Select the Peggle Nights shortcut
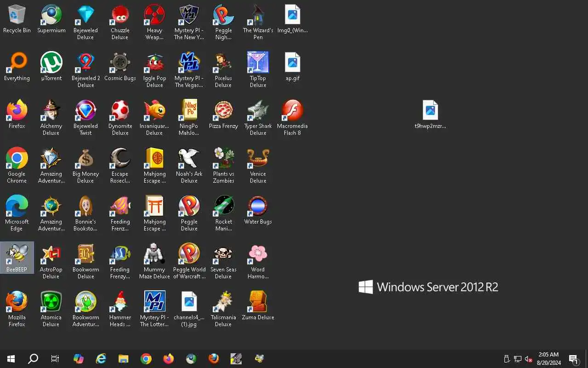This screenshot has height=368, width=588. tap(223, 23)
